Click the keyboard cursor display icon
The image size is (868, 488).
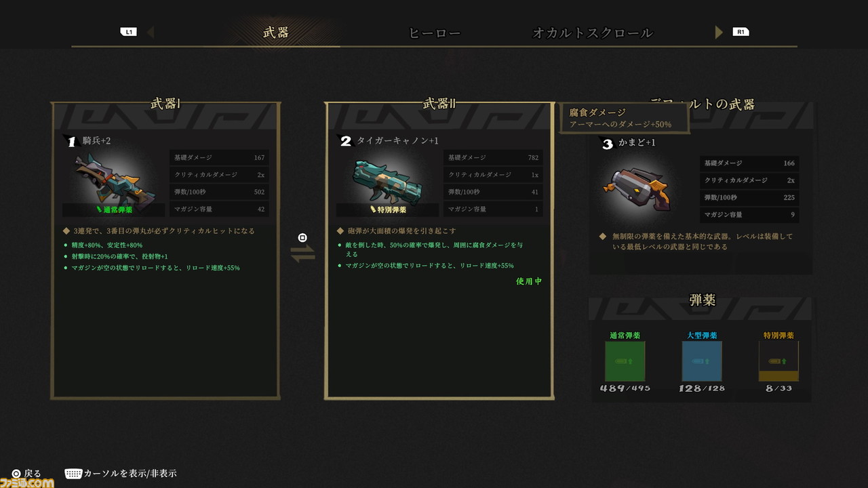coord(73,473)
